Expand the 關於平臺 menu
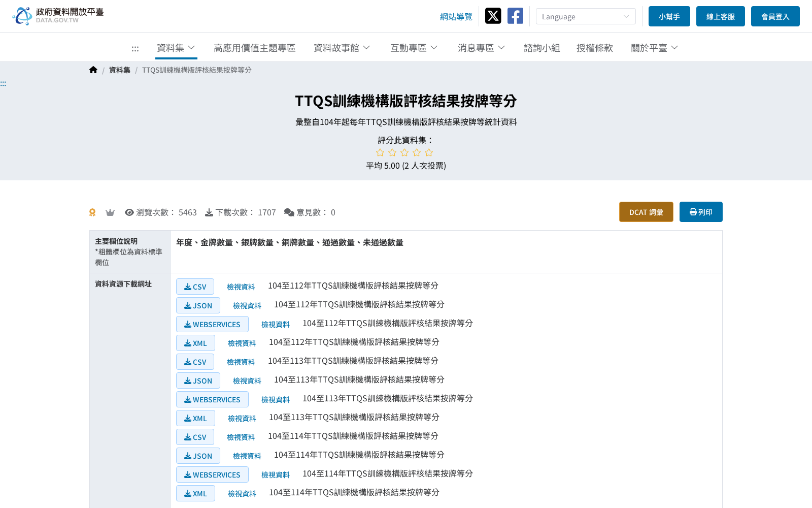 (x=655, y=48)
